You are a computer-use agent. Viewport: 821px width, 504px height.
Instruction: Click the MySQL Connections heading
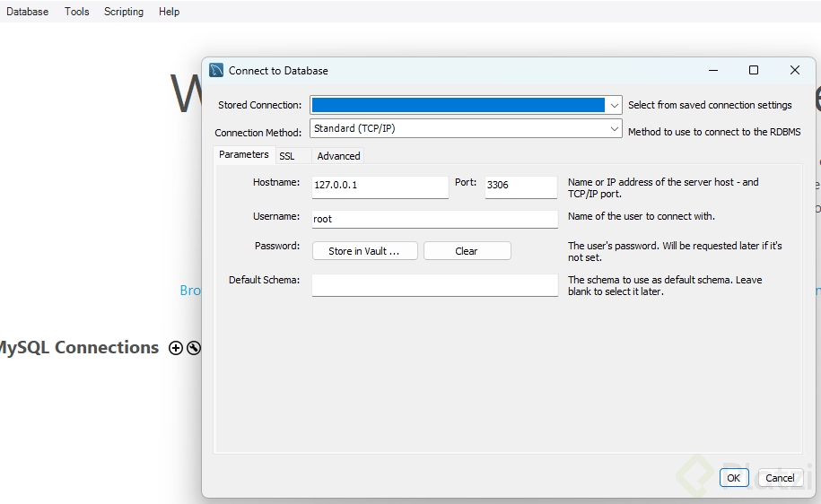[x=79, y=348]
